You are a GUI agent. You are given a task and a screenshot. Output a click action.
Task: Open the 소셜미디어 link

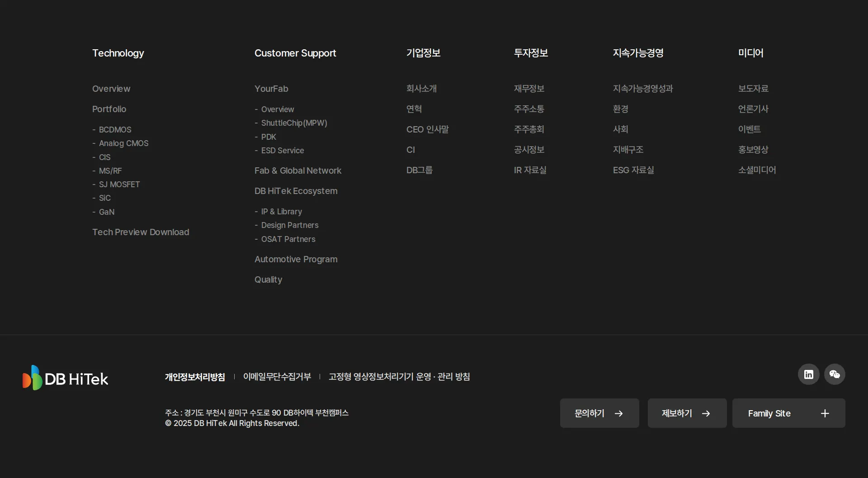pyautogui.click(x=757, y=170)
